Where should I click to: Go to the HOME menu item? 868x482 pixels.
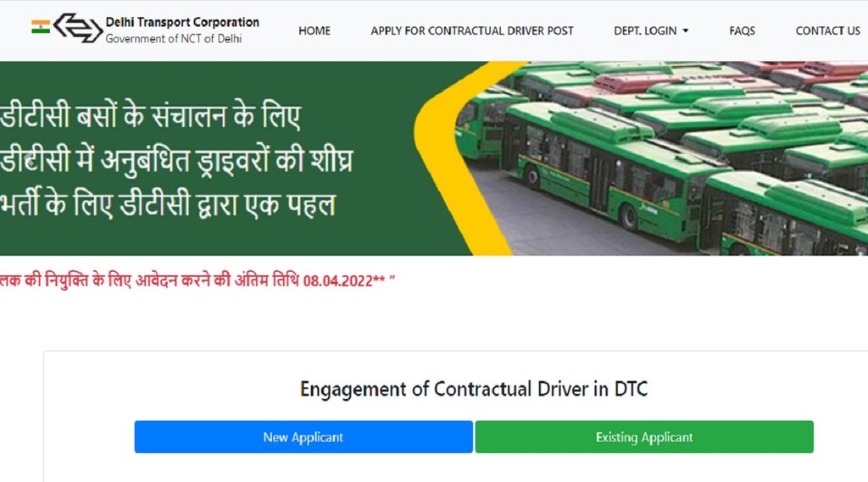[314, 31]
